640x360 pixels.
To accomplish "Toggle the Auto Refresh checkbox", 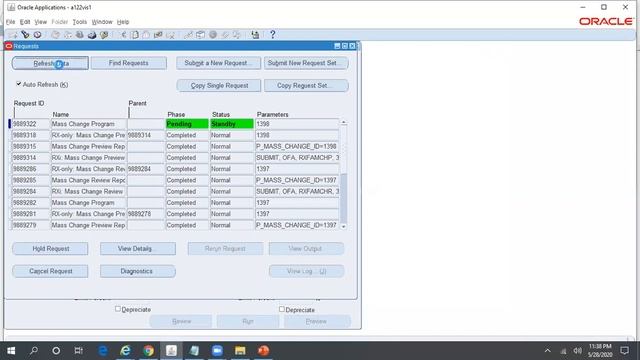I will click(18, 84).
